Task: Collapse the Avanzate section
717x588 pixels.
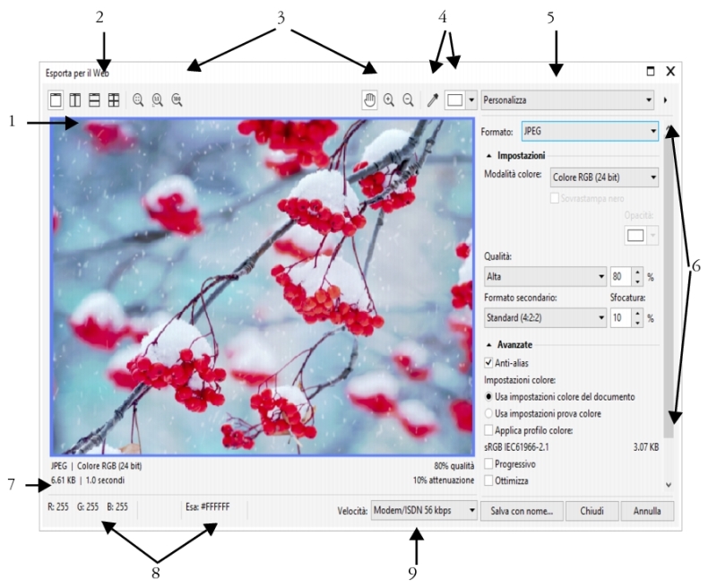Action: point(488,345)
